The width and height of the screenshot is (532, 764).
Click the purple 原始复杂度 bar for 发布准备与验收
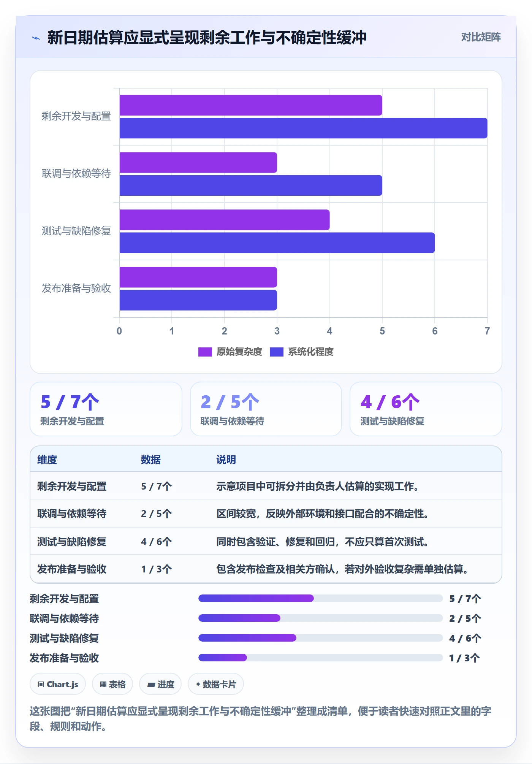click(198, 277)
